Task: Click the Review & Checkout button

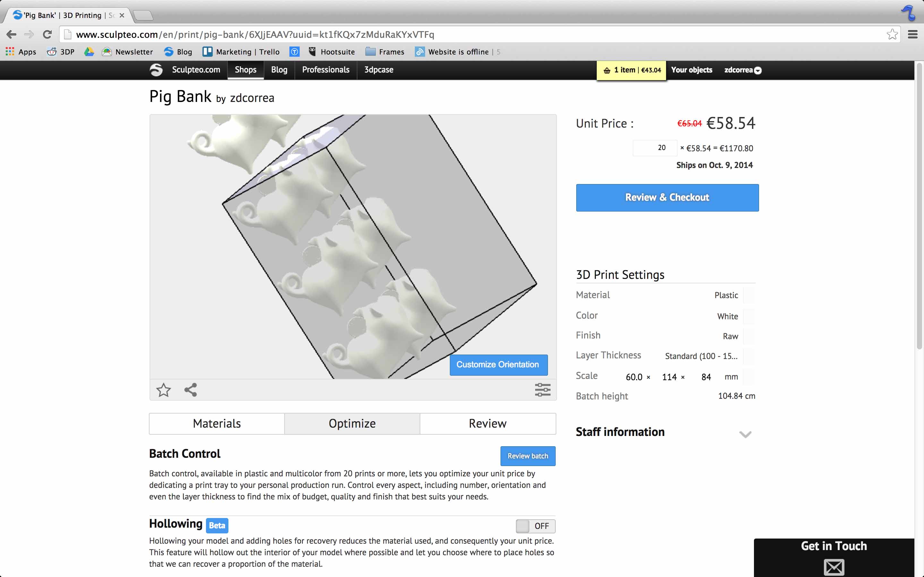Action: (667, 197)
